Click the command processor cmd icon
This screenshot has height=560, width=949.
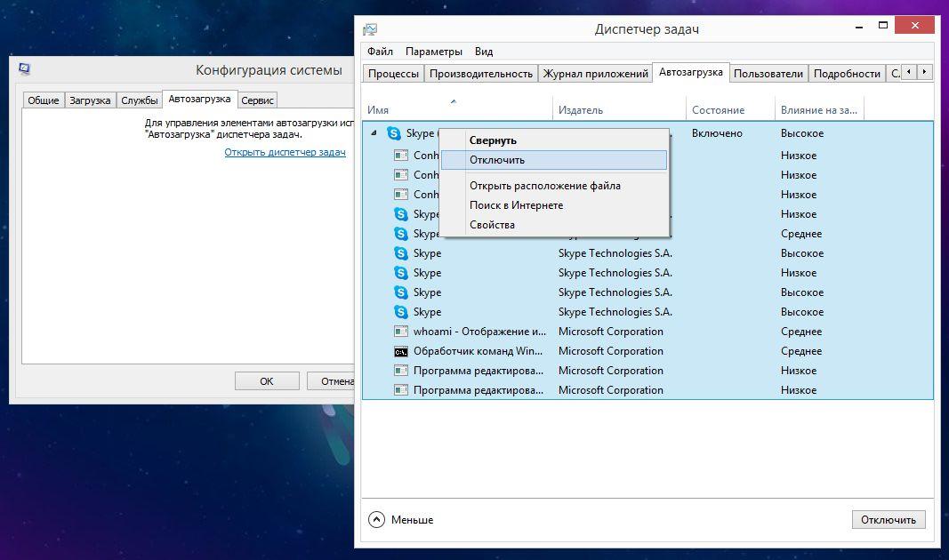[x=400, y=351]
